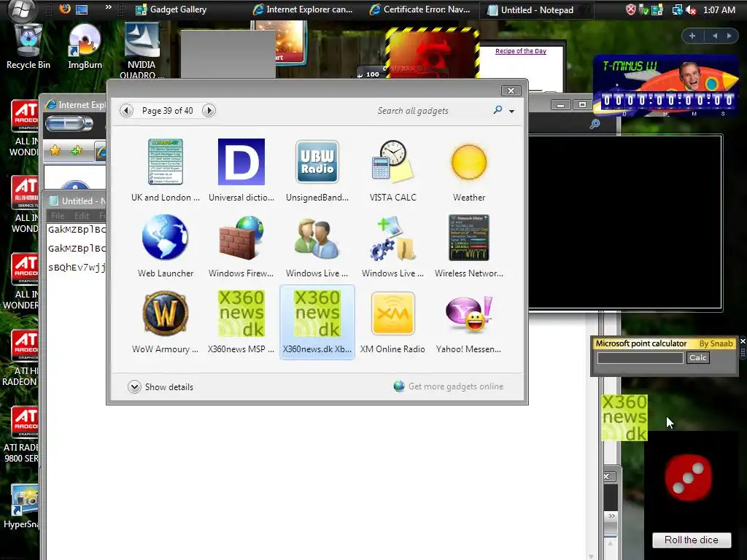Select the WoW Armoury gadget
This screenshot has height=560, width=747.
point(166,314)
